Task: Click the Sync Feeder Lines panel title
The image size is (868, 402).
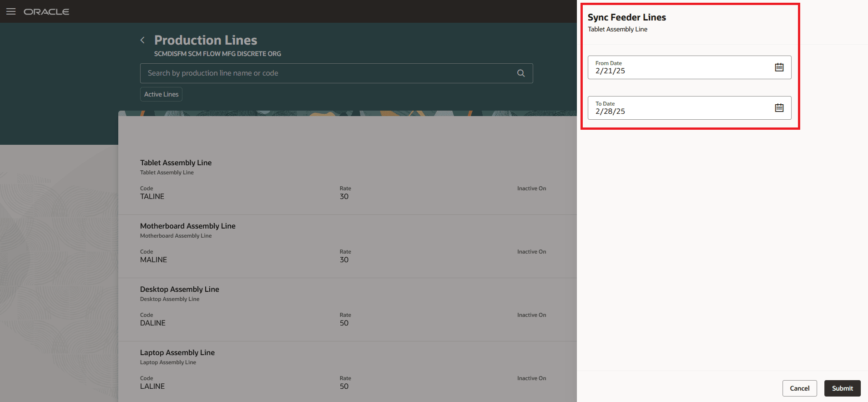Action: 627,17
